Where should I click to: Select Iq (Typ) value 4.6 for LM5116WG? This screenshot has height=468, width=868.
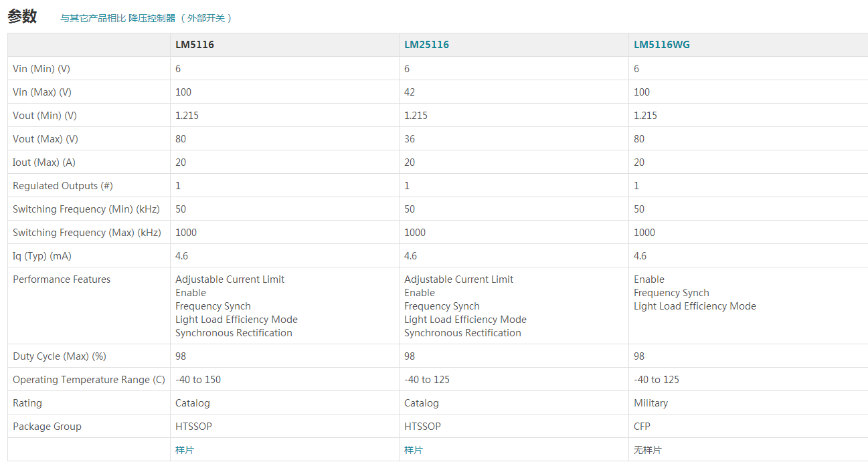640,256
